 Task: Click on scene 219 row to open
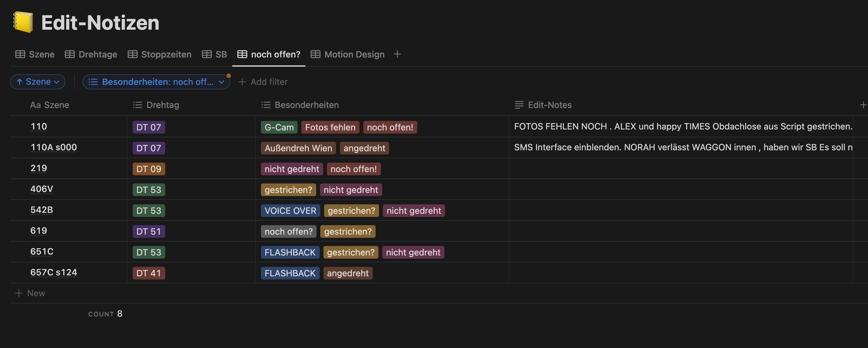[39, 168]
